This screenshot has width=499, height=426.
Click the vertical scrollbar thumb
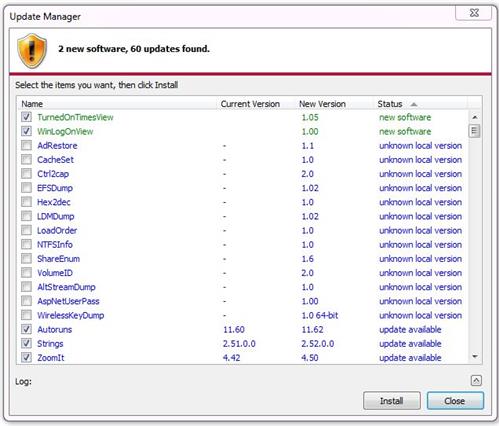(475, 131)
